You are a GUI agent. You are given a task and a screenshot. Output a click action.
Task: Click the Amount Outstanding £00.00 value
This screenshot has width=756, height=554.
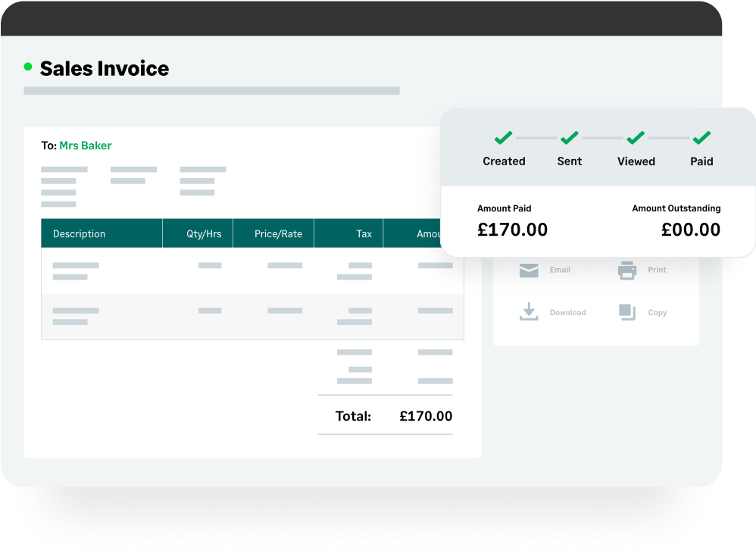(x=691, y=230)
